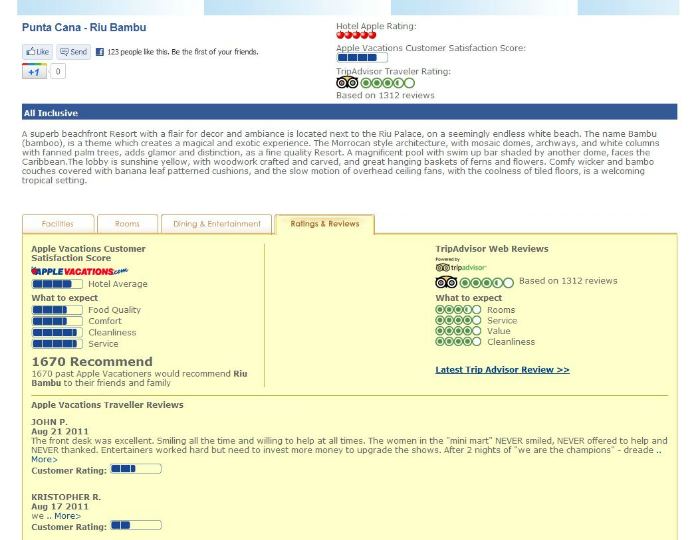Click the Apple Vacations Cleanliness rating bar

tap(57, 332)
